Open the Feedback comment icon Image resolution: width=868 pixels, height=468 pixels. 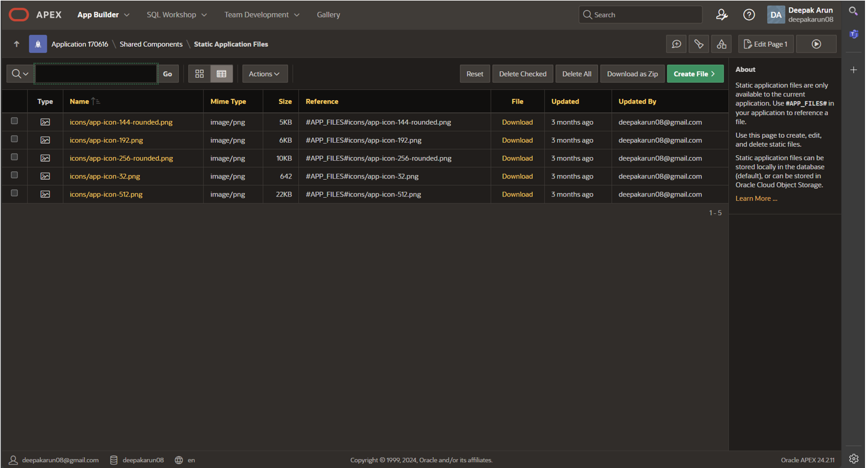tap(676, 44)
